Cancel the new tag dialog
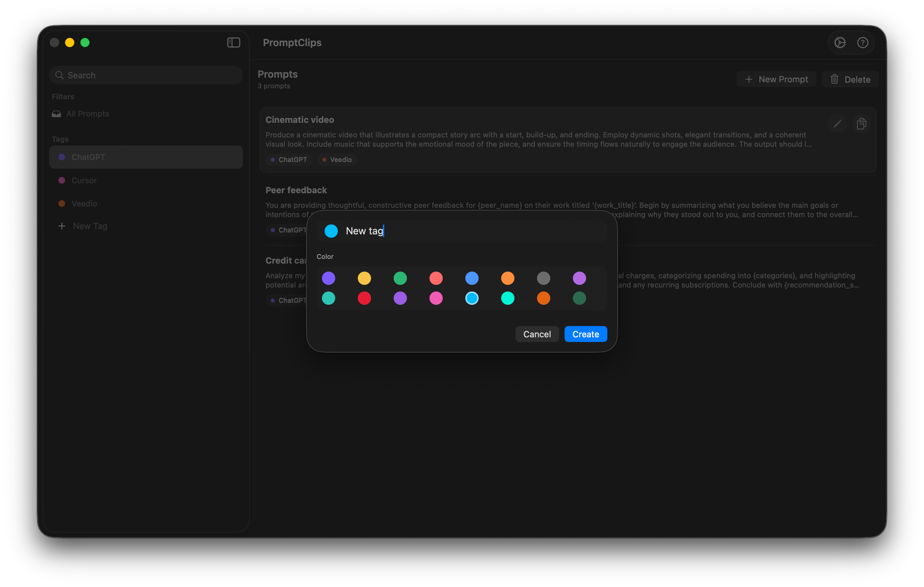 tap(537, 334)
